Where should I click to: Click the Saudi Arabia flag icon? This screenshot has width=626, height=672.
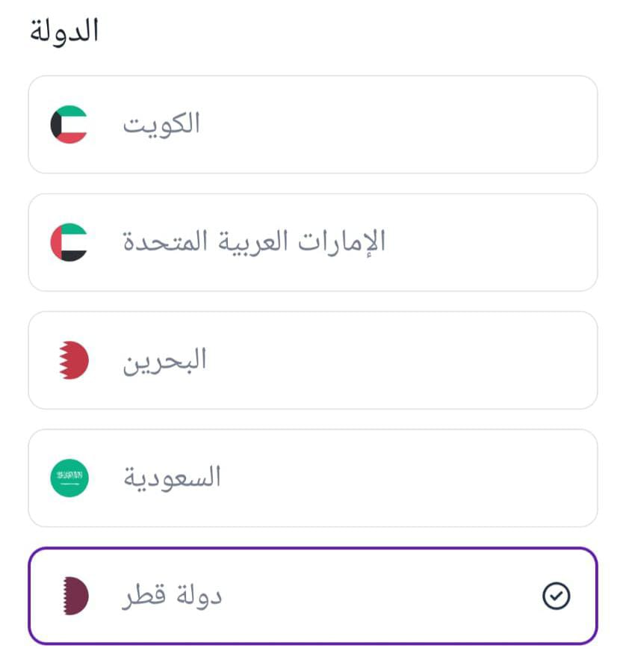pyautogui.click(x=69, y=478)
